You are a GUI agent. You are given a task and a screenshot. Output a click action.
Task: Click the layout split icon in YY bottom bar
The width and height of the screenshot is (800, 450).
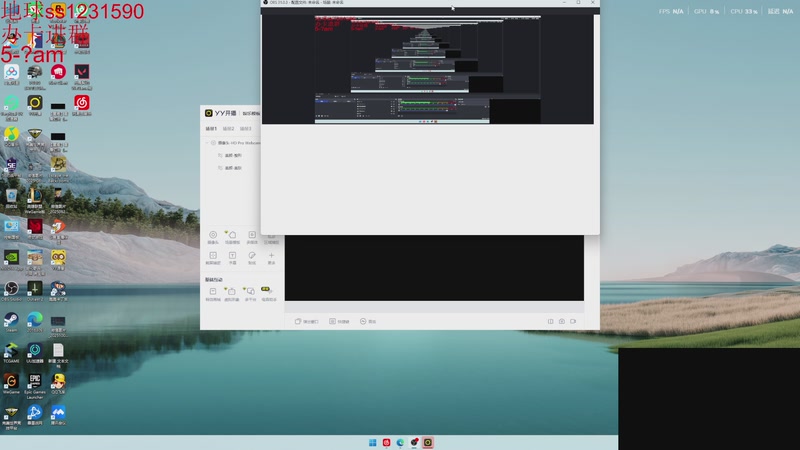[551, 321]
